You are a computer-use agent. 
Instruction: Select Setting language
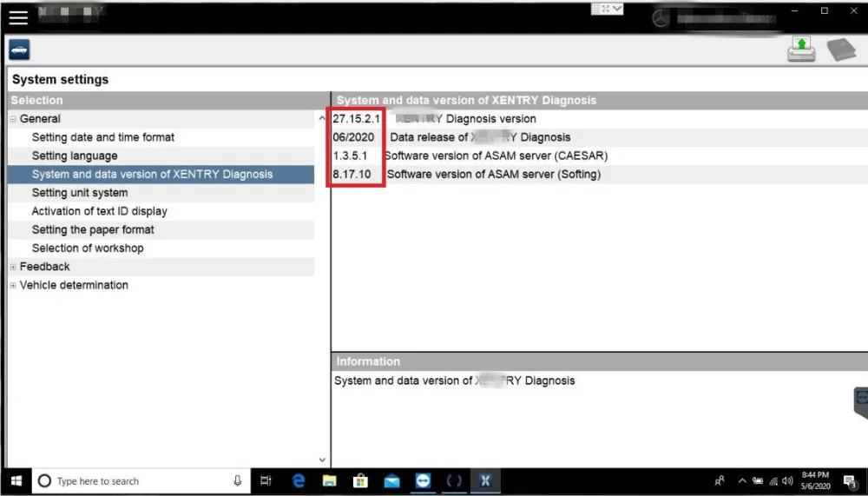click(x=75, y=155)
